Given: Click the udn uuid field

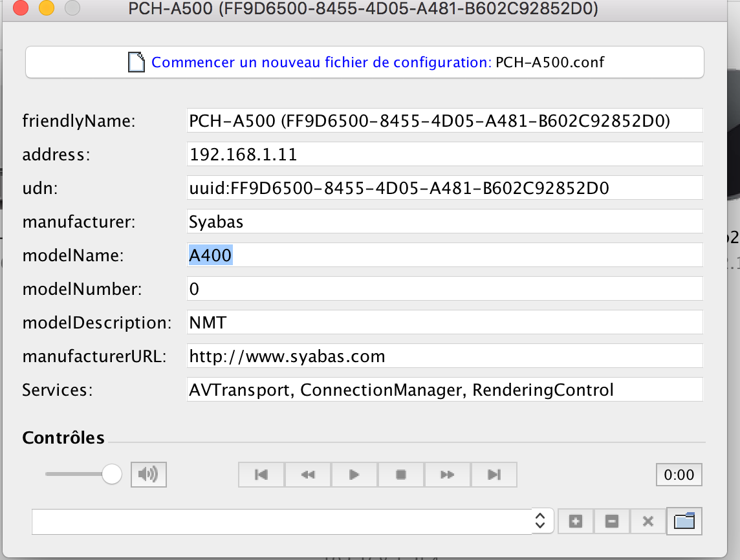Looking at the screenshot, I should (444, 188).
